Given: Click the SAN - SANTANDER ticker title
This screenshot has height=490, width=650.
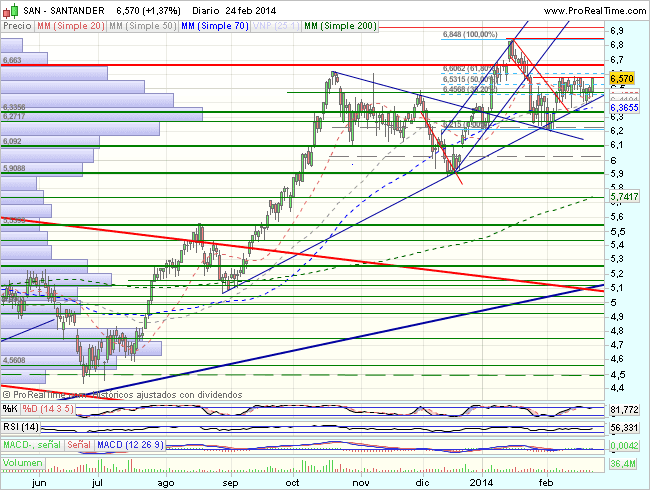Looking at the screenshot, I should point(64,10).
